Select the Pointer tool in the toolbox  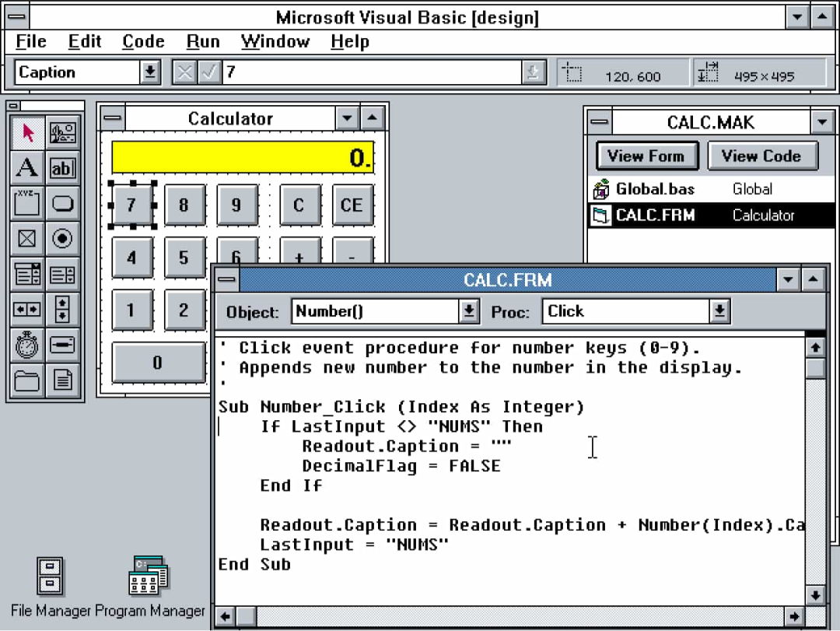(26, 132)
